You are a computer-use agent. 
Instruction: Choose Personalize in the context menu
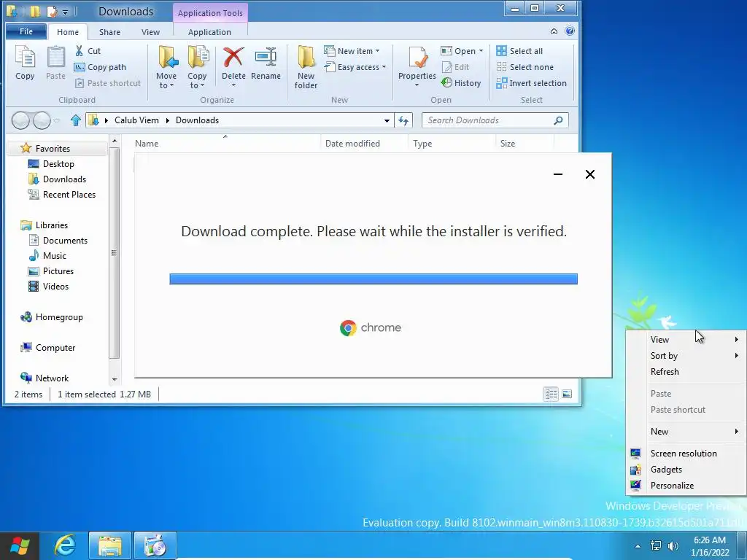coord(686,486)
